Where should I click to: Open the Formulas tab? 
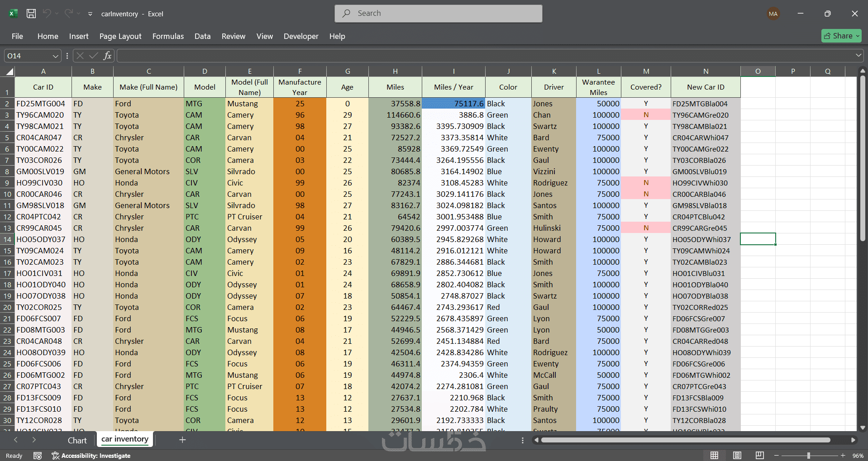(168, 36)
